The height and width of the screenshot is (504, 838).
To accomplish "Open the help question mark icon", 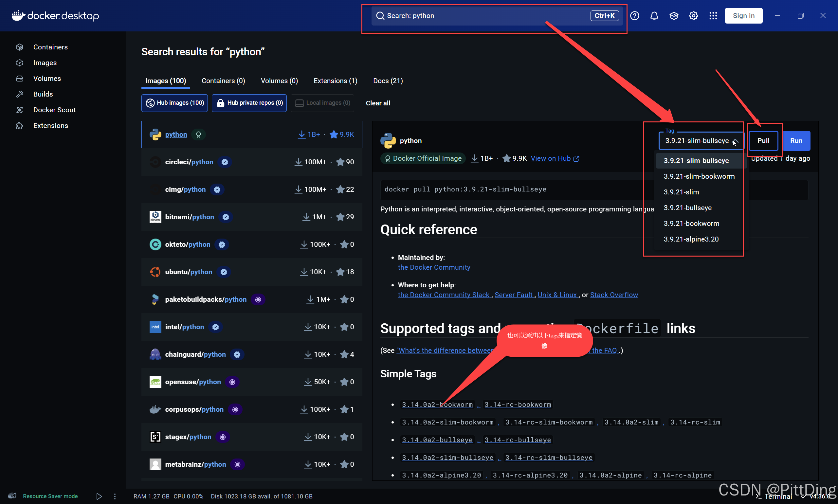I will 634,16.
